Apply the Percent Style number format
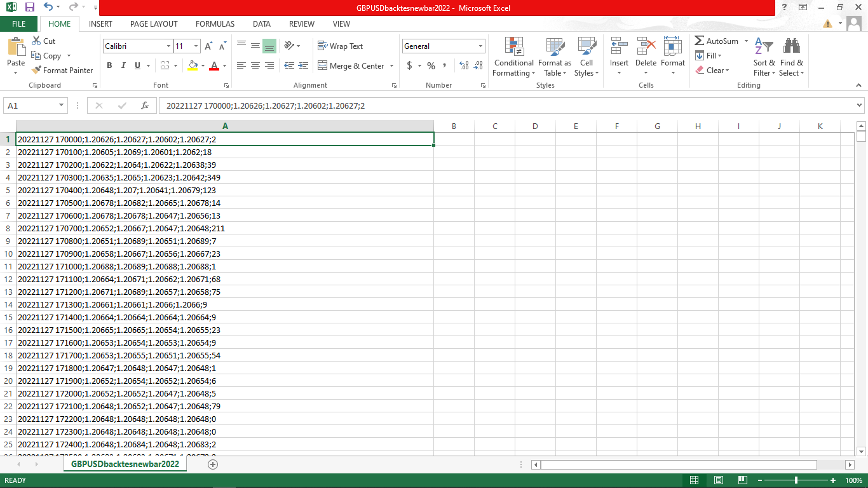 click(x=431, y=65)
